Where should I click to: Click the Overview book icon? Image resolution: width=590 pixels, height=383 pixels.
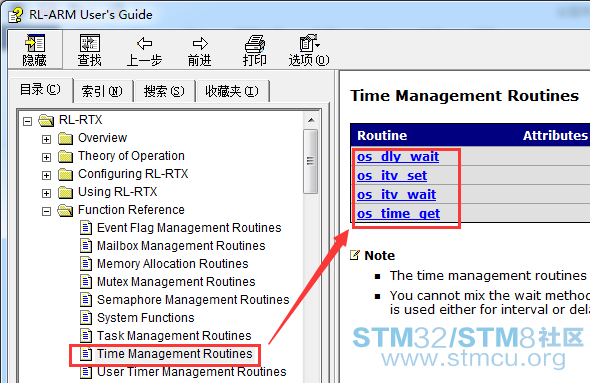click(65, 138)
